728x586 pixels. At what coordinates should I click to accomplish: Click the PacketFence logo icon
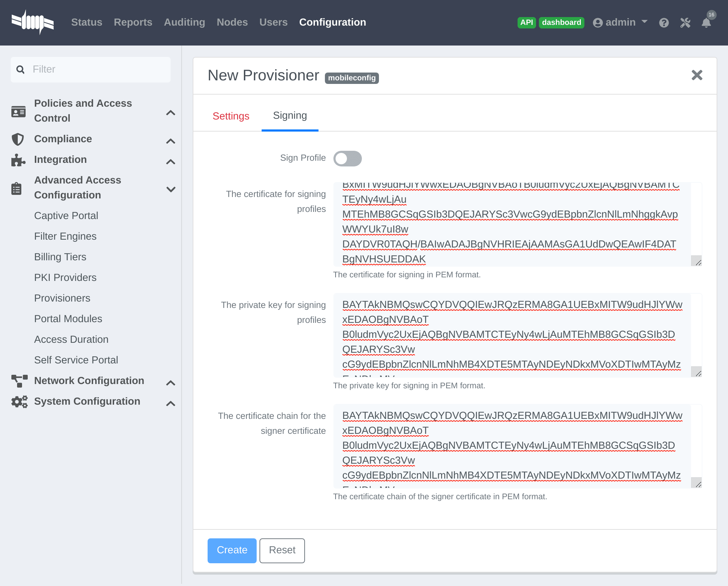32,22
